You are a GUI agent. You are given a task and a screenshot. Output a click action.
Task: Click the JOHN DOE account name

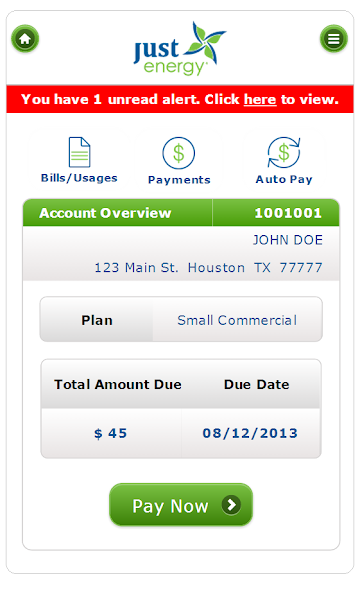tap(288, 240)
